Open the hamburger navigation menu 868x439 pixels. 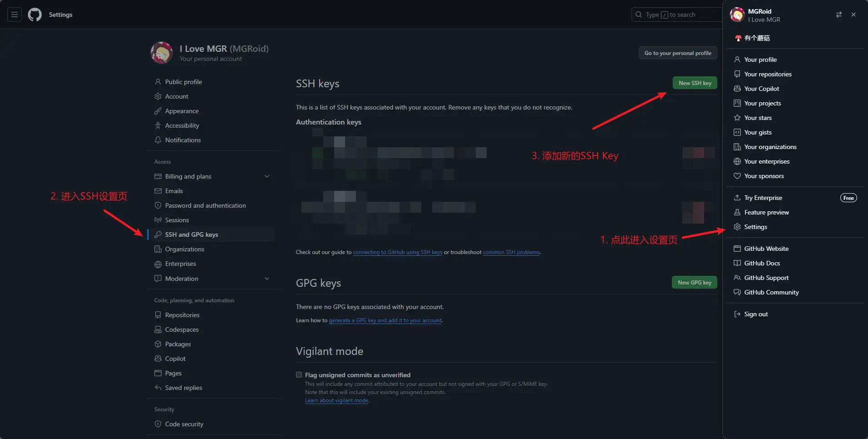tap(15, 15)
